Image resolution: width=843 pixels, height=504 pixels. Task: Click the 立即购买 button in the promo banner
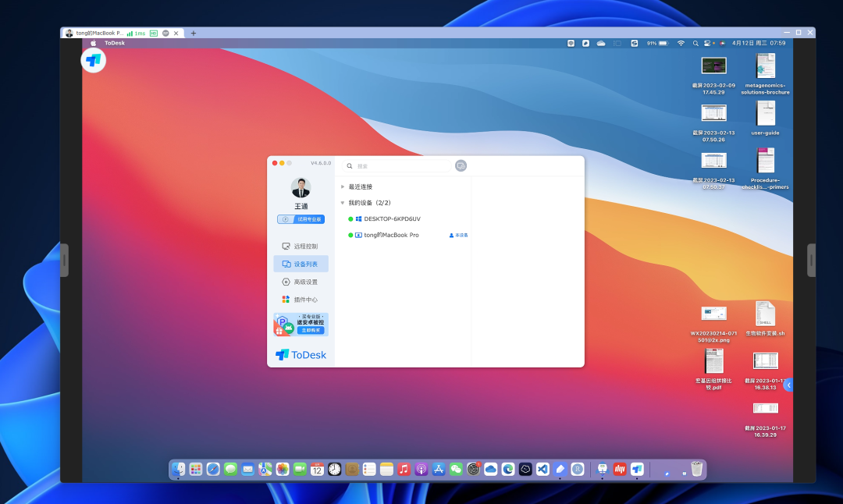[x=311, y=331]
